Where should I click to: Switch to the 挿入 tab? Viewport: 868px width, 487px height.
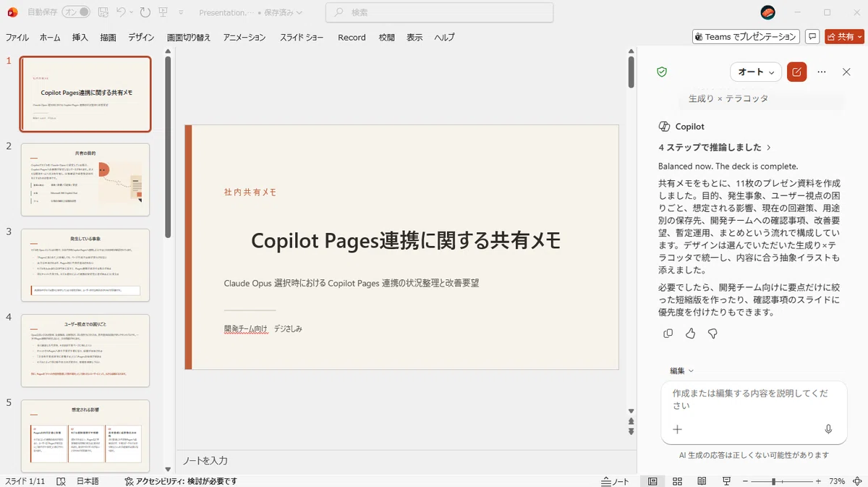[80, 37]
